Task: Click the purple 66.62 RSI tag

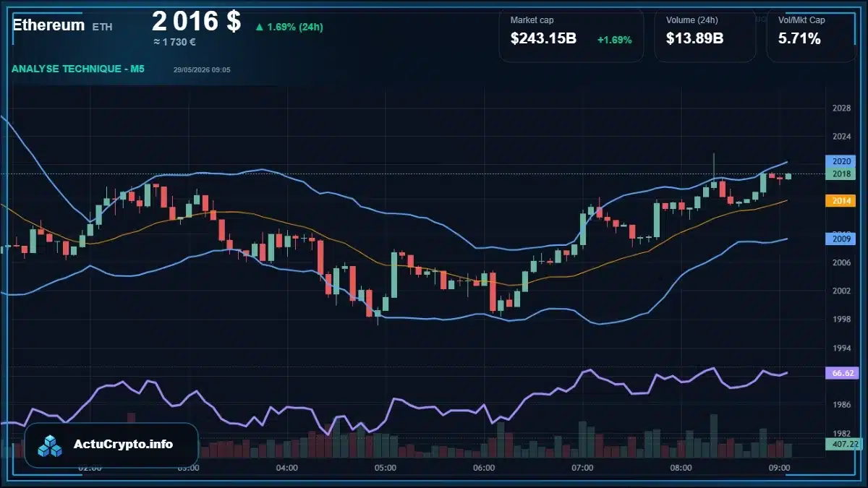Action: tap(841, 373)
